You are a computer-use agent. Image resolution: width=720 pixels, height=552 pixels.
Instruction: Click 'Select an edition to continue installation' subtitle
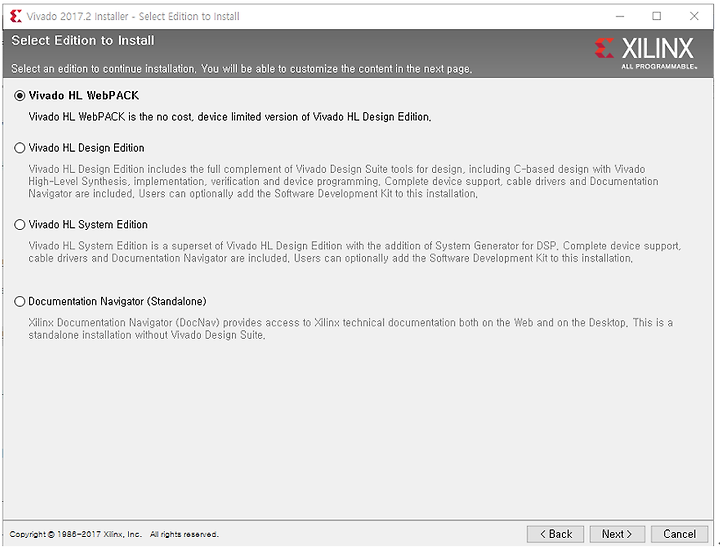242,68
